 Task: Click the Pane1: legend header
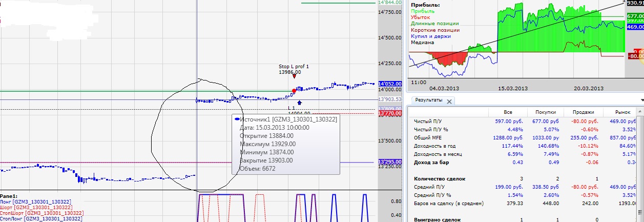(x=9, y=196)
